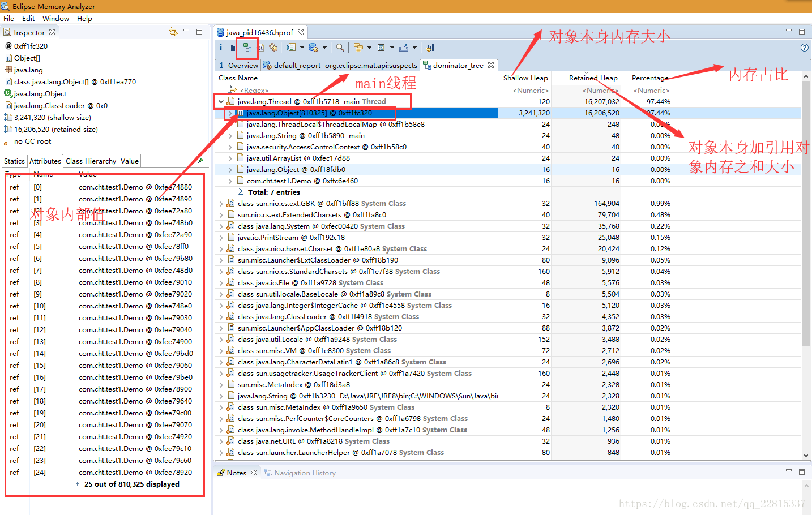Collapse the java.lang.Thread main Thread node
The height and width of the screenshot is (515, 812).
(x=221, y=102)
